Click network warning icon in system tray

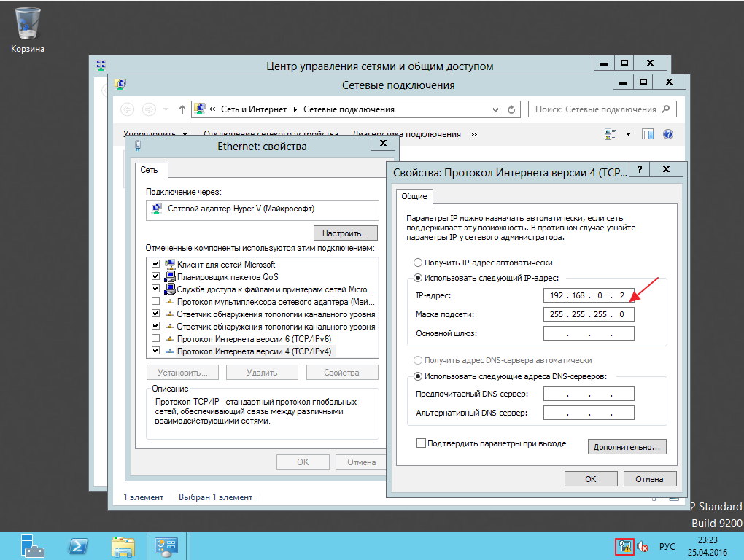coord(624,547)
